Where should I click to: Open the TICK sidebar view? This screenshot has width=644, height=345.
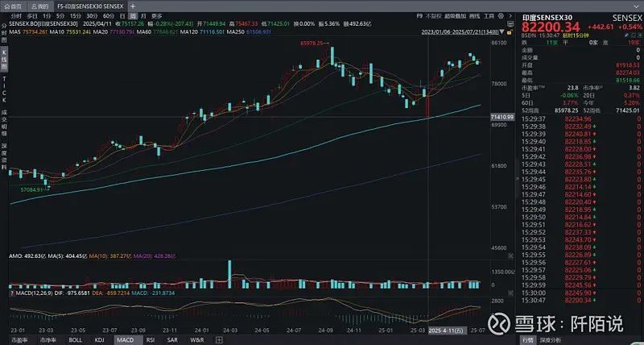[4, 89]
